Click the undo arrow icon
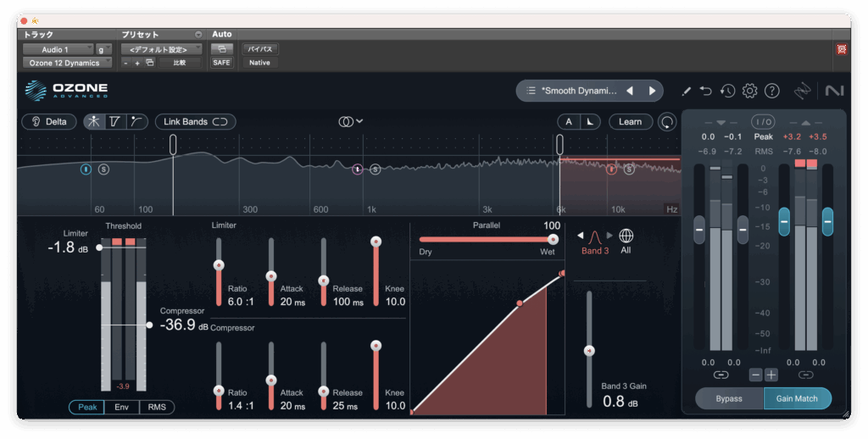 (706, 91)
